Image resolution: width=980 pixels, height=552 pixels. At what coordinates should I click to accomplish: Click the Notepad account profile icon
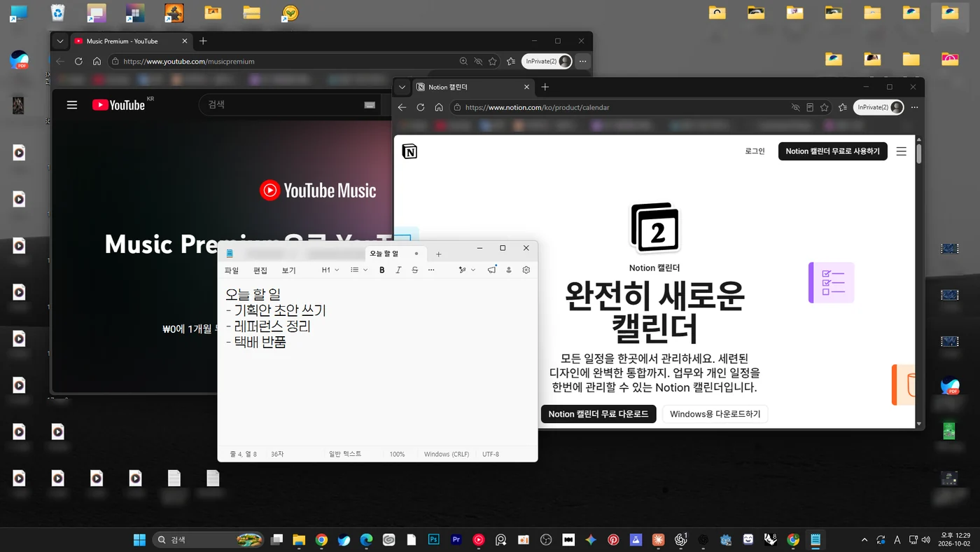point(509,270)
